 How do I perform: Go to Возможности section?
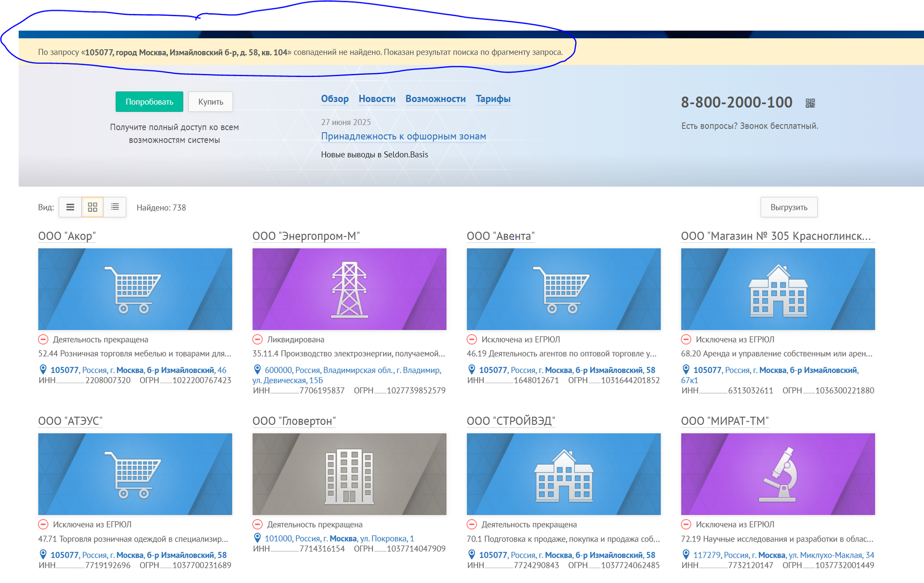pos(435,99)
